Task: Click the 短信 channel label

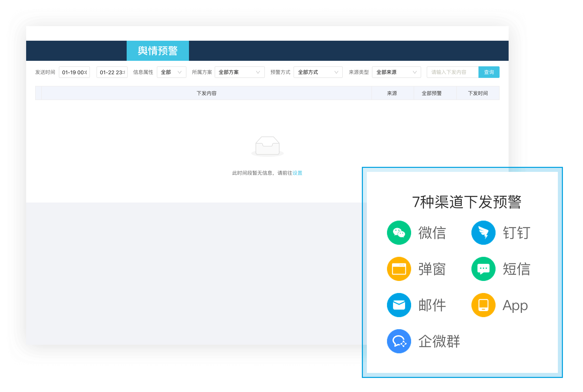Action: tap(516, 269)
